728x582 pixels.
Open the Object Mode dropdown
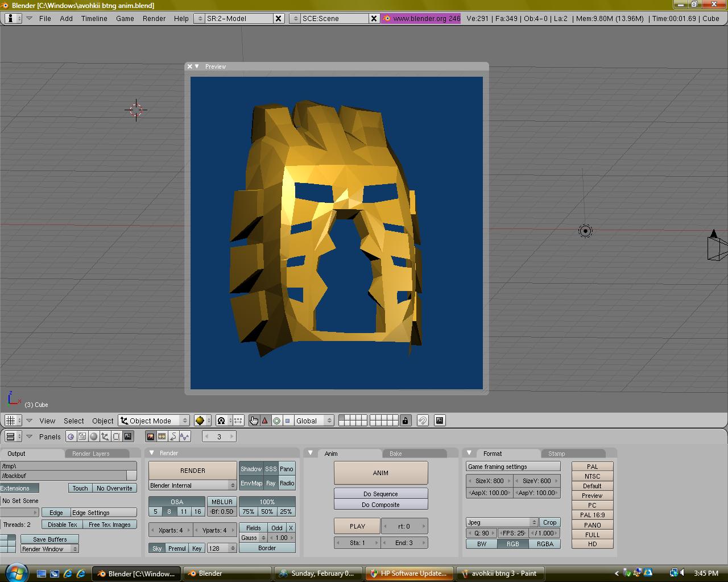(x=154, y=421)
